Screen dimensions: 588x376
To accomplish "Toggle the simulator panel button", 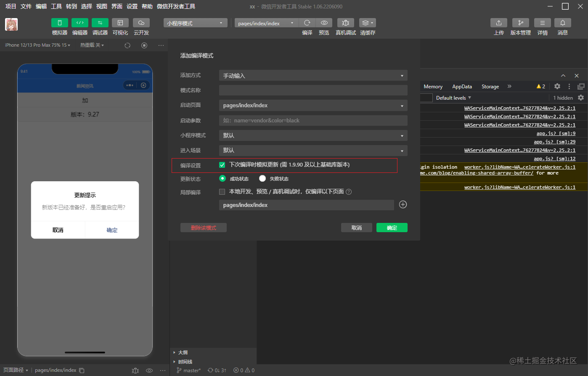I will (x=60, y=23).
